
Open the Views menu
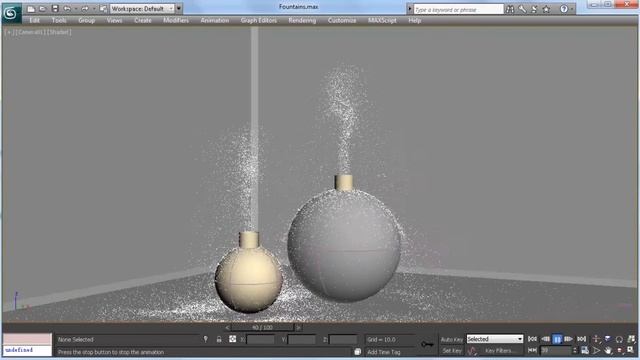coord(114,20)
